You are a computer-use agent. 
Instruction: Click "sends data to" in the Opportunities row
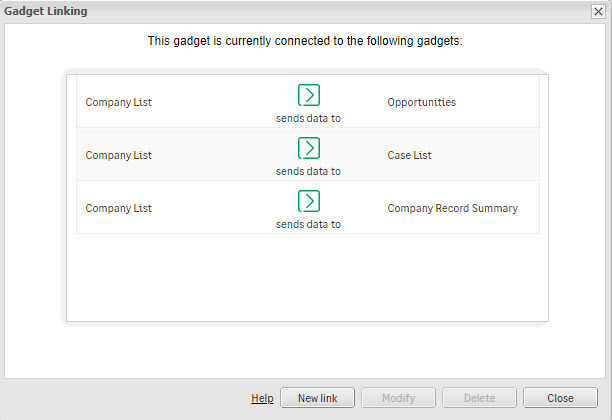(308, 118)
